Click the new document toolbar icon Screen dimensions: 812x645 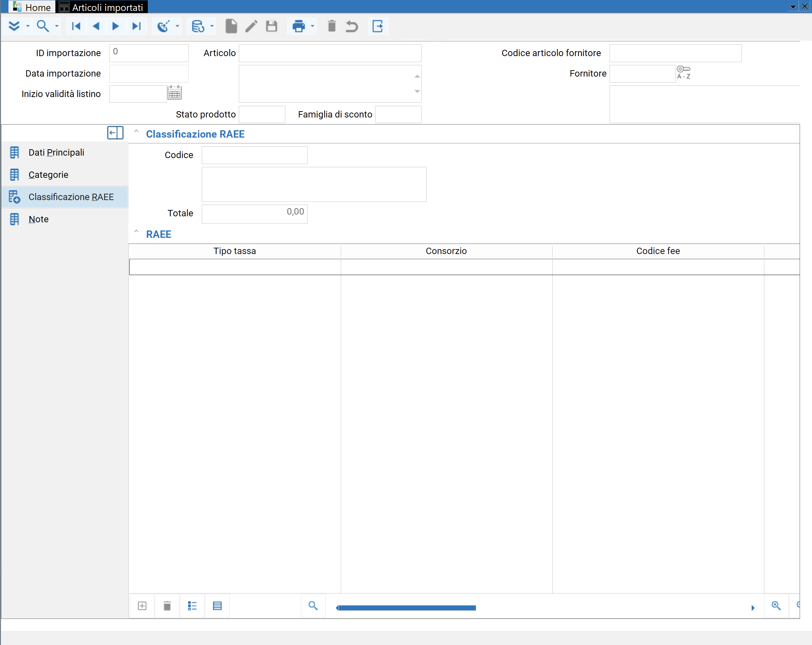pyautogui.click(x=231, y=26)
